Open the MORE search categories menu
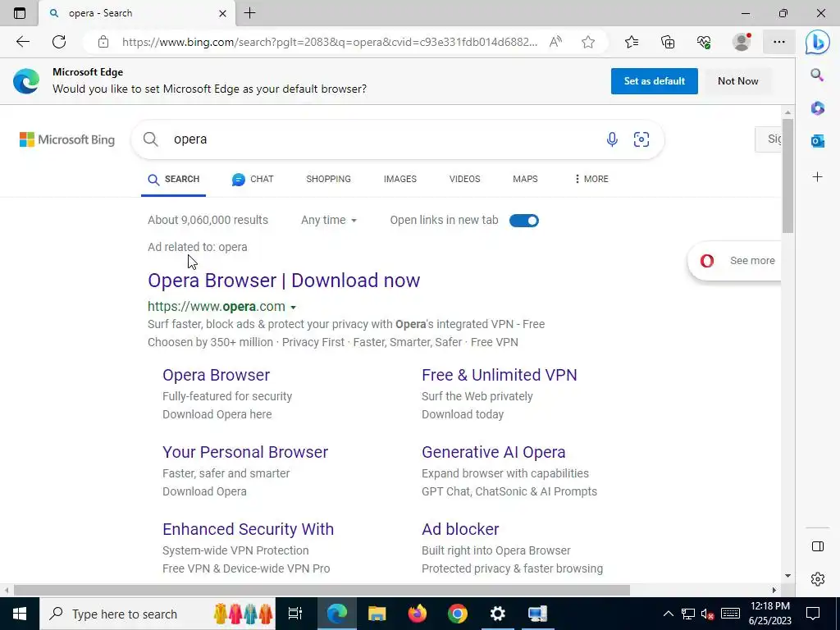 pyautogui.click(x=591, y=179)
